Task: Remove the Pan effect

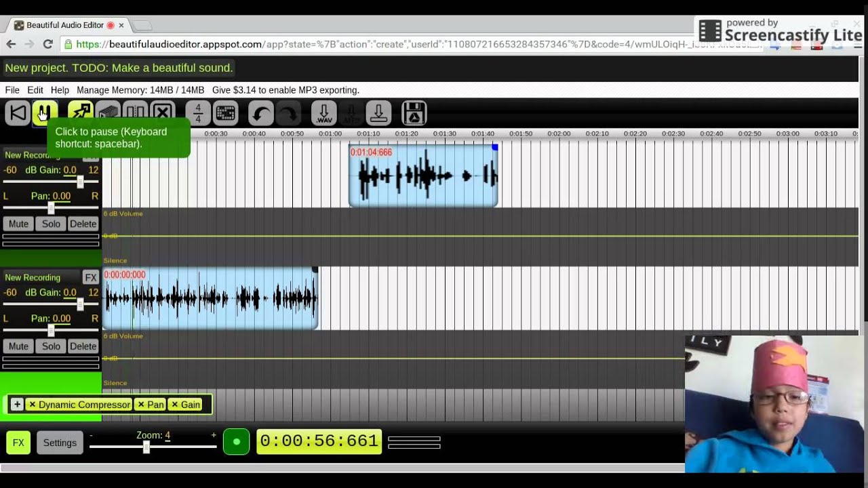Action: coord(140,405)
